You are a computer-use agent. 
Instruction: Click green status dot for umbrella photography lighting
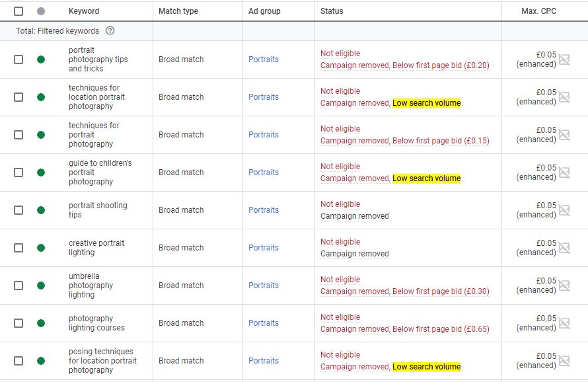[41, 286]
